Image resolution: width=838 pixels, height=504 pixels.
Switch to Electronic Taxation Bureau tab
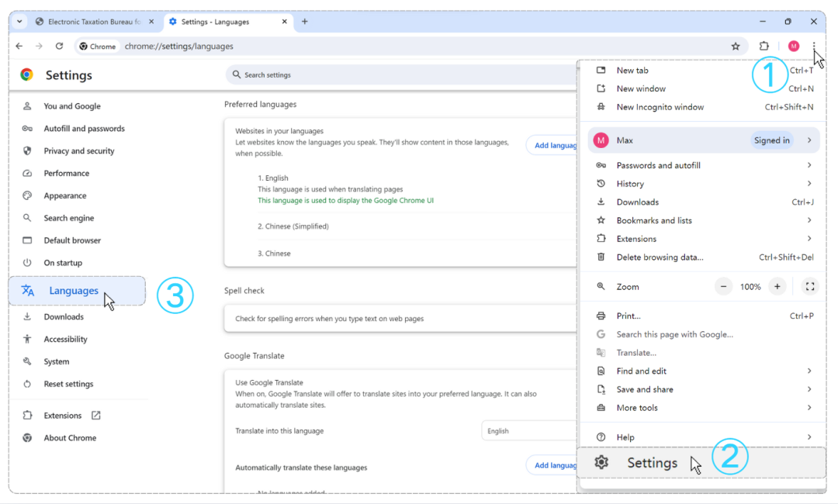click(95, 22)
